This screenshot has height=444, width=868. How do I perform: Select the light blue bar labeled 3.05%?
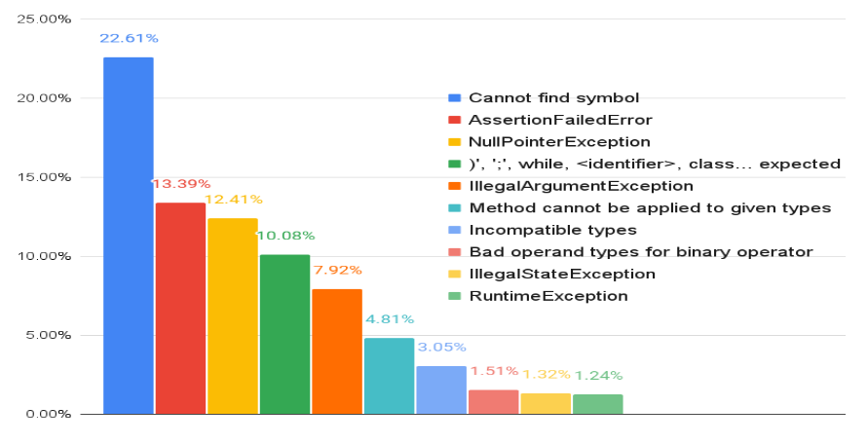441,389
